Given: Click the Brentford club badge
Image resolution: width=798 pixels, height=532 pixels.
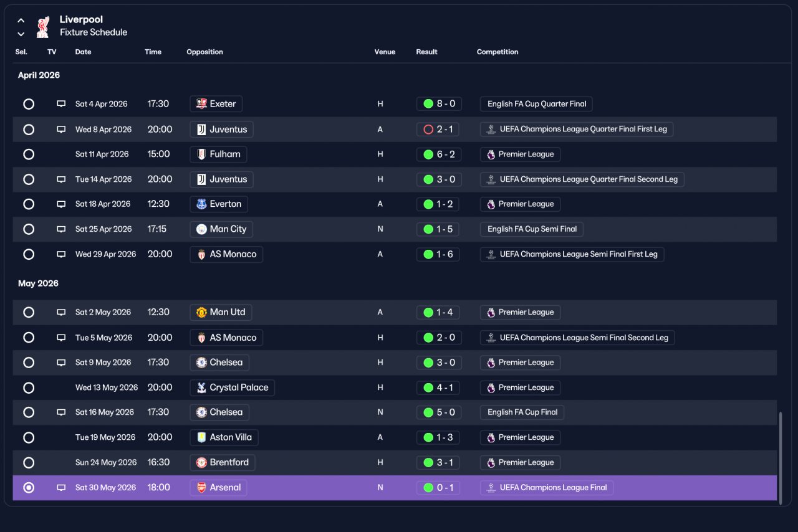Looking at the screenshot, I should pyautogui.click(x=201, y=462).
